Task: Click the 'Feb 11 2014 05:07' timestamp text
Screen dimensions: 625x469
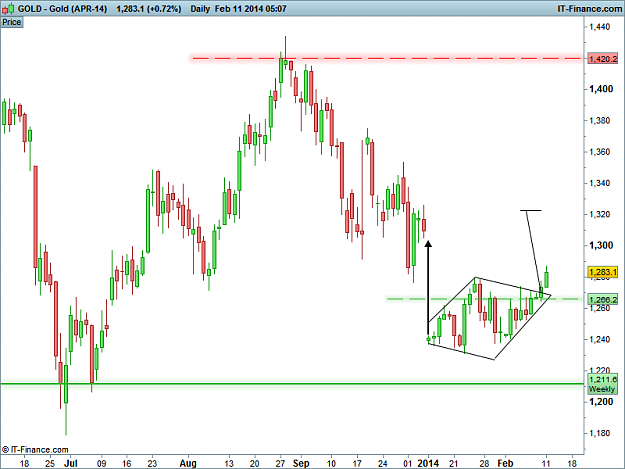Action: point(251,8)
